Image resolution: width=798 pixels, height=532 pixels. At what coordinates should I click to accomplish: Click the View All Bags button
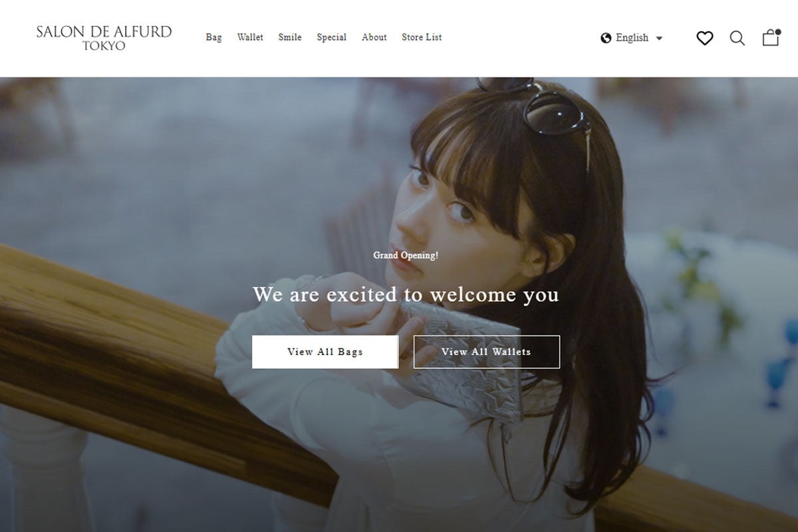click(x=325, y=352)
